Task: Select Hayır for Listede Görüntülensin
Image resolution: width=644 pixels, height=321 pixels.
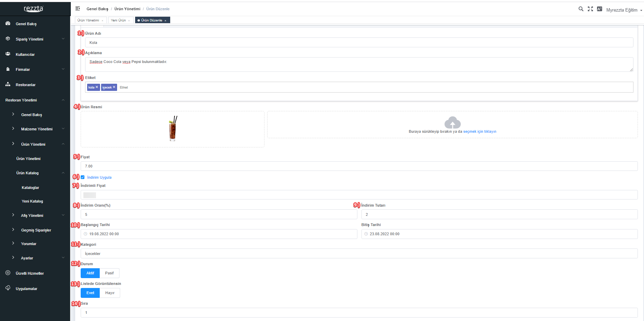Action: point(110,293)
